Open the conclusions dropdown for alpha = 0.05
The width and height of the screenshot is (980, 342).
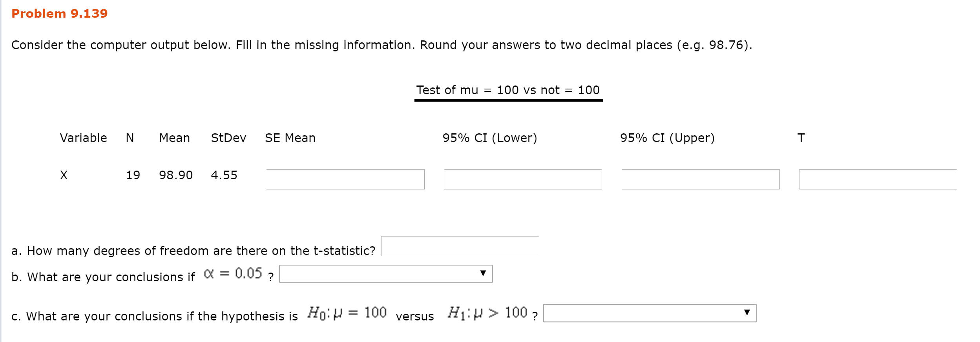pyautogui.click(x=386, y=274)
